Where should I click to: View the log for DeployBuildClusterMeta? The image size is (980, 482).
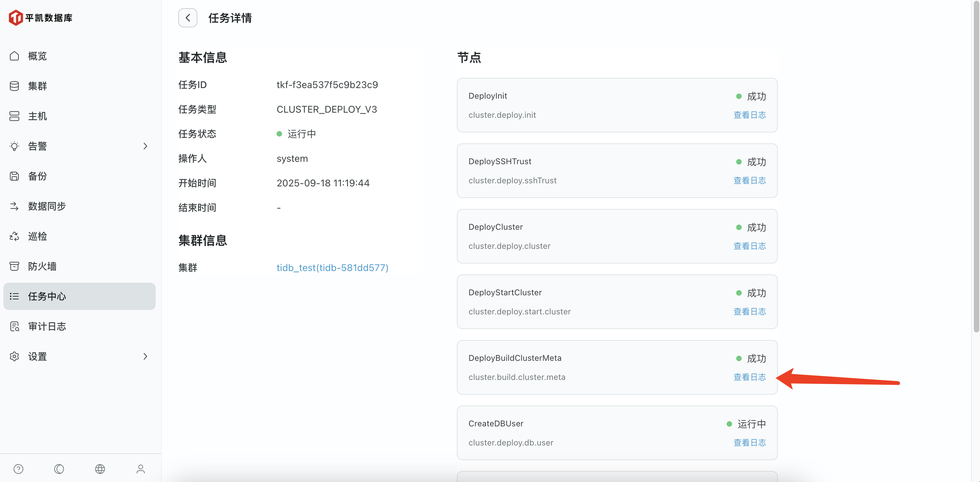click(x=749, y=377)
